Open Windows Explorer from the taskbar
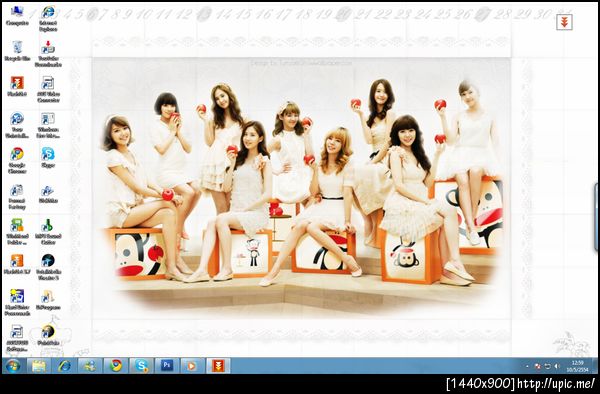 tap(39, 366)
